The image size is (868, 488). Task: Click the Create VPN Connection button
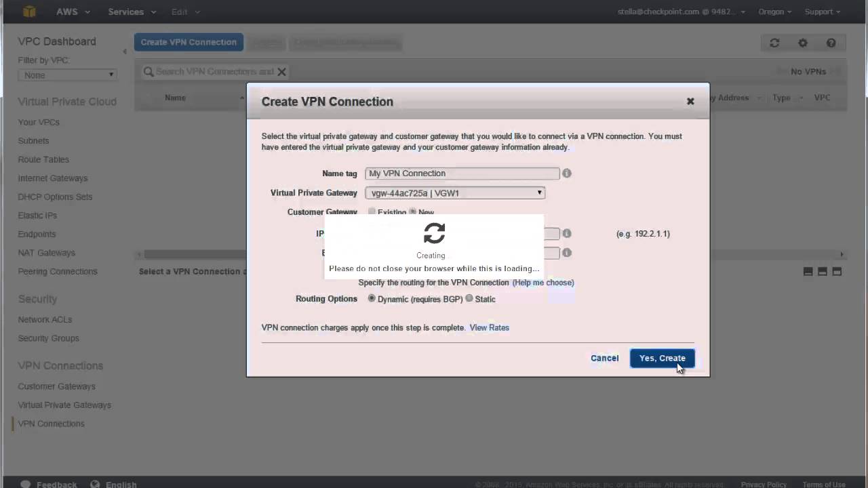point(189,42)
